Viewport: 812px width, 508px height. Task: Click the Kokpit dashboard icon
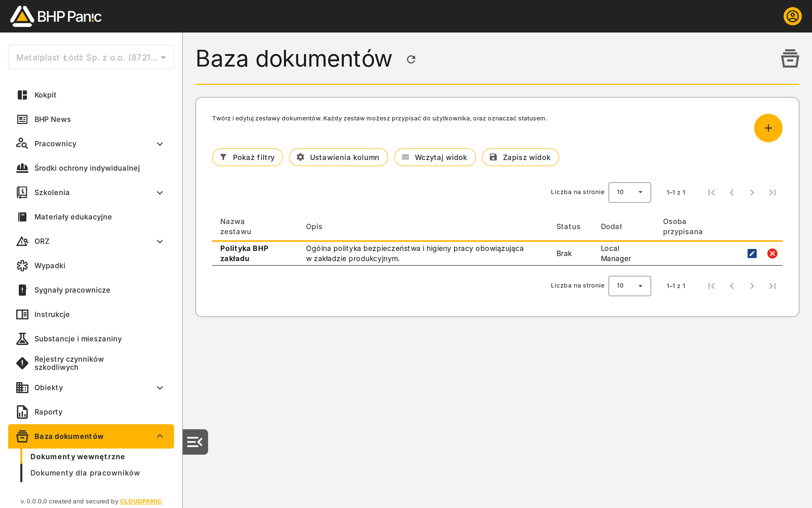(x=22, y=95)
